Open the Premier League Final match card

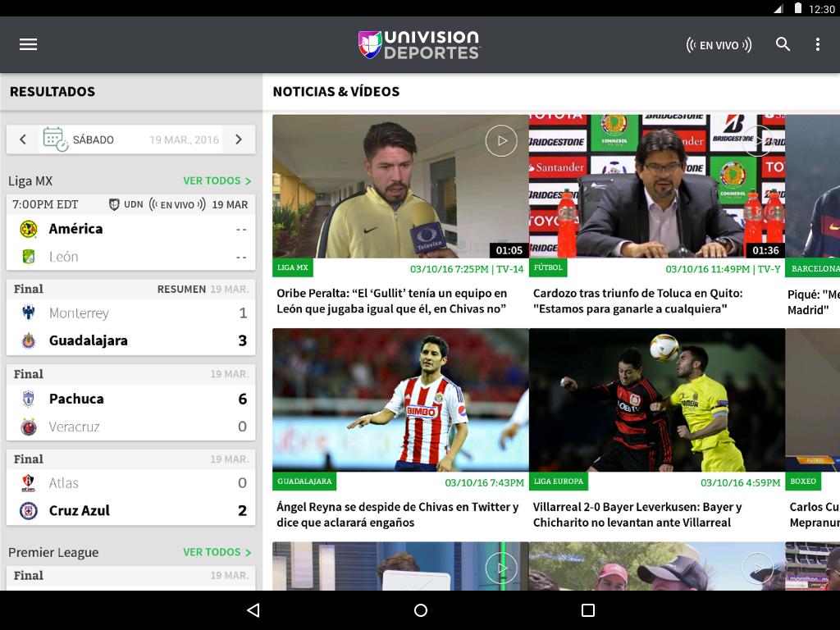(130, 578)
